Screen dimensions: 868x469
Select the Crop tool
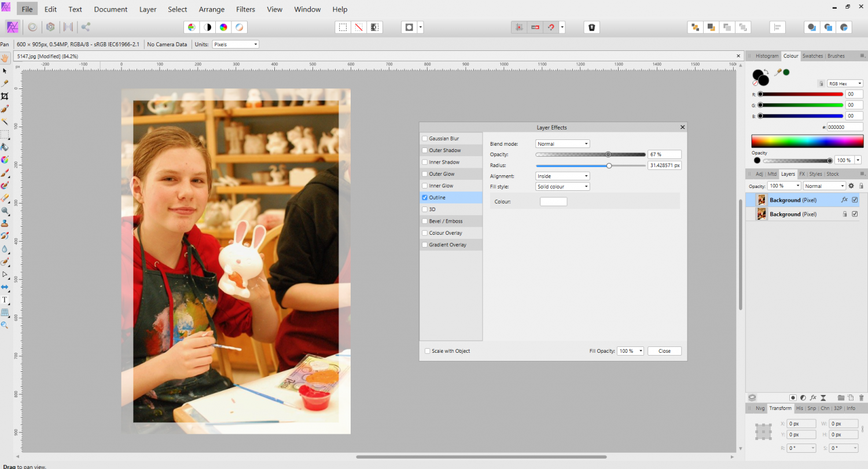(x=5, y=96)
